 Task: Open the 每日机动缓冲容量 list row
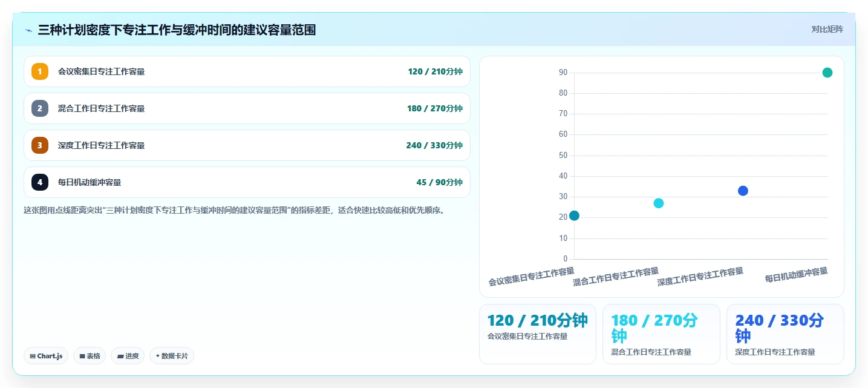tap(247, 182)
